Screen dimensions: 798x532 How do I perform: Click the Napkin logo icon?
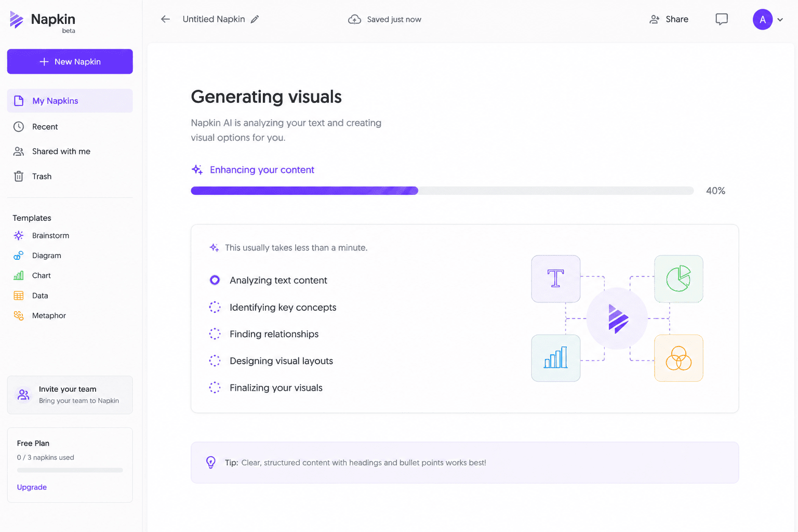pos(17,20)
